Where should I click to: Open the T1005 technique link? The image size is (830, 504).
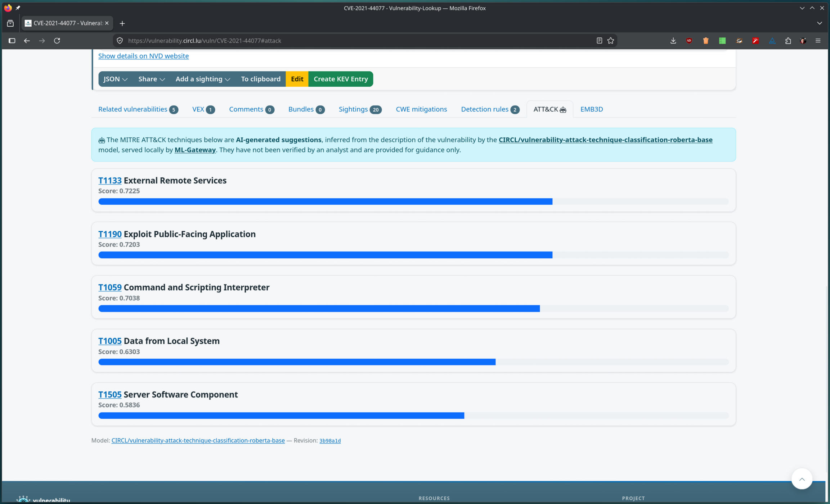110,341
